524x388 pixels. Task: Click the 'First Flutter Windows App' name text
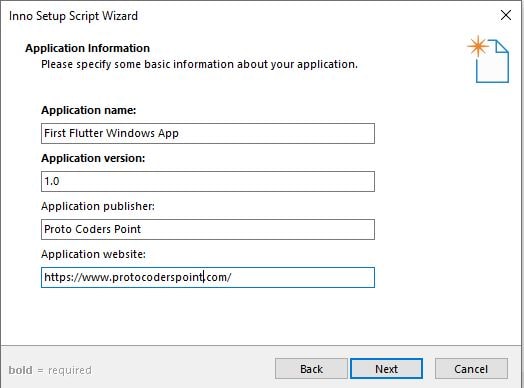point(111,133)
